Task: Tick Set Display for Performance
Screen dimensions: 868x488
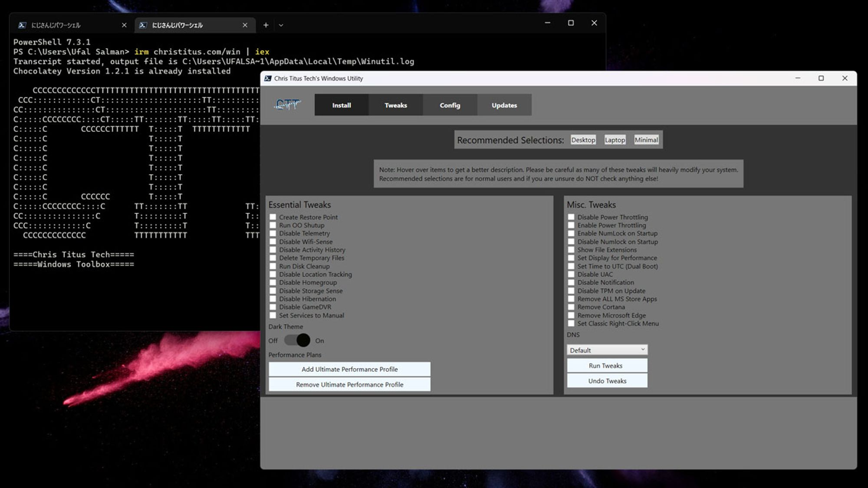Action: click(x=571, y=258)
